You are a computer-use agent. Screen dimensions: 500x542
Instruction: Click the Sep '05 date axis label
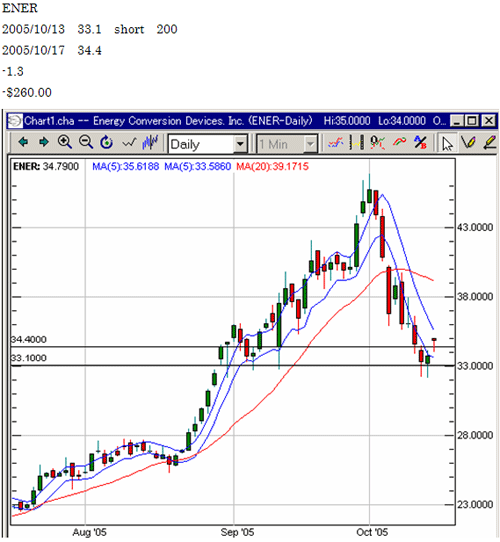237,532
